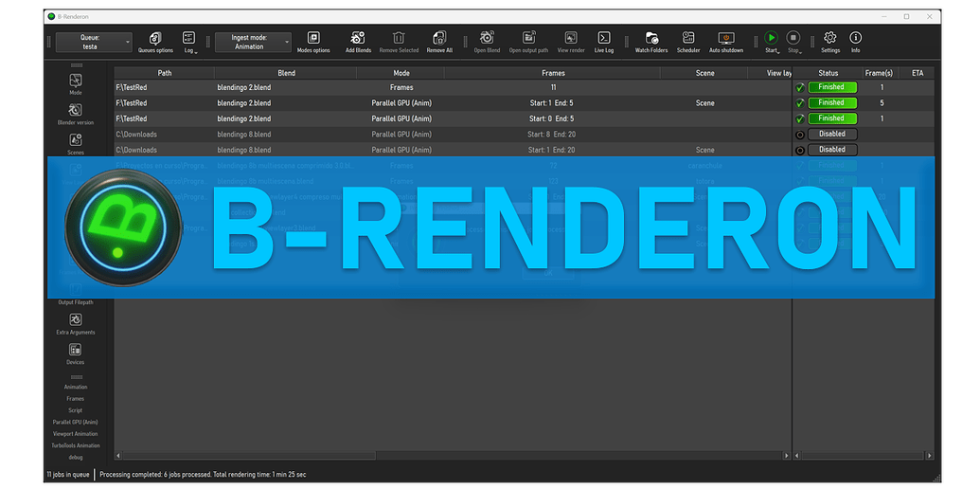Select Script mode in sidebar list
This screenshot has width=980, height=490.
point(76,410)
